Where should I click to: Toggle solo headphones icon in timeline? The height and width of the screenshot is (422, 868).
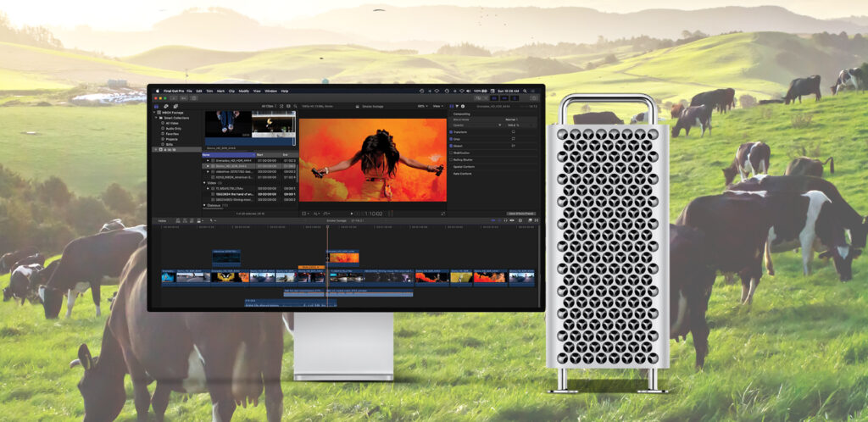[x=505, y=220]
